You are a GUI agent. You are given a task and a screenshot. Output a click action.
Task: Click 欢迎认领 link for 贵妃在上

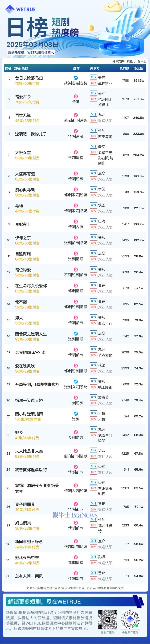tap(105, 227)
